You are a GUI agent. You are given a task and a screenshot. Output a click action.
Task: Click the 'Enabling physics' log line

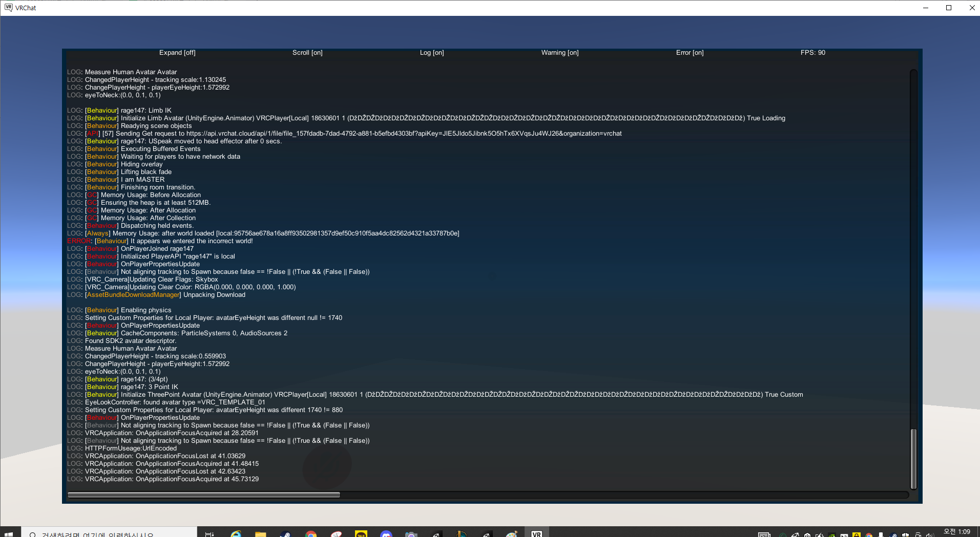[x=119, y=310]
